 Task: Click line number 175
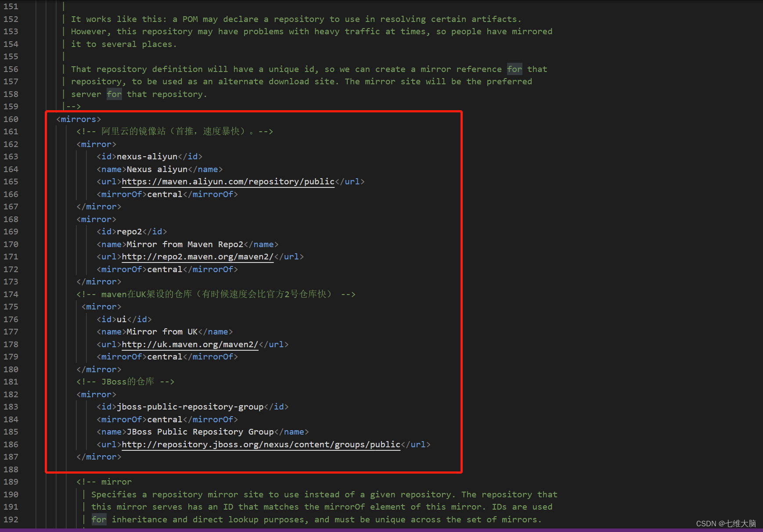[11, 307]
